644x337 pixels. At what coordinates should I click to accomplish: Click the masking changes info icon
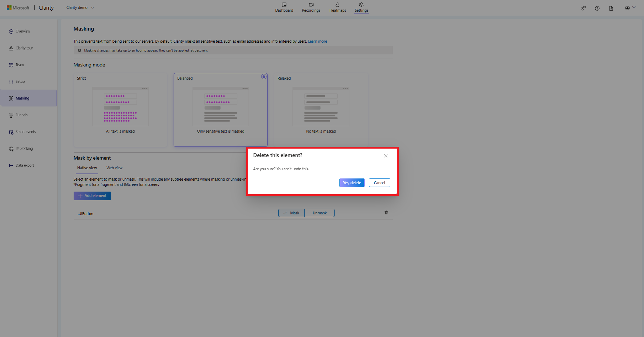click(x=79, y=50)
